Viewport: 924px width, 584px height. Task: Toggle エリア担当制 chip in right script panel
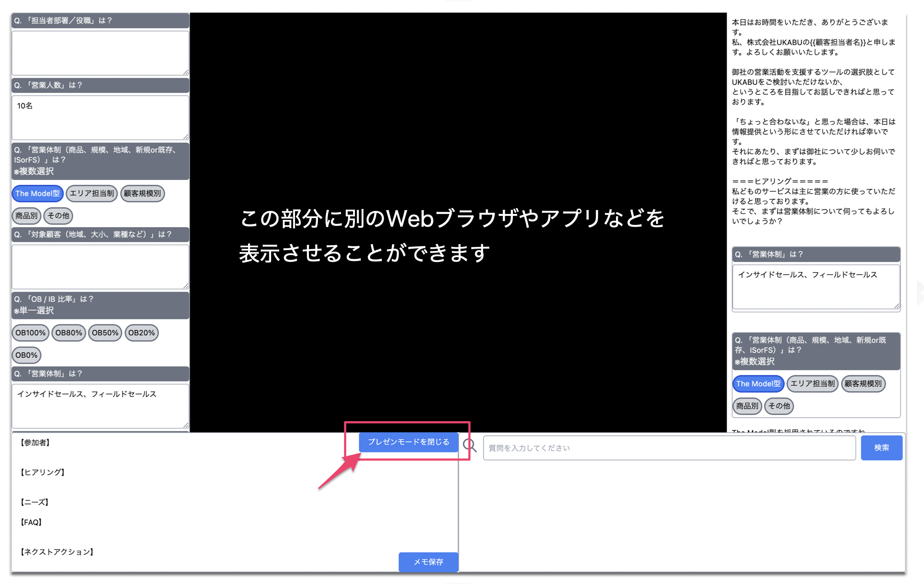pyautogui.click(x=813, y=384)
